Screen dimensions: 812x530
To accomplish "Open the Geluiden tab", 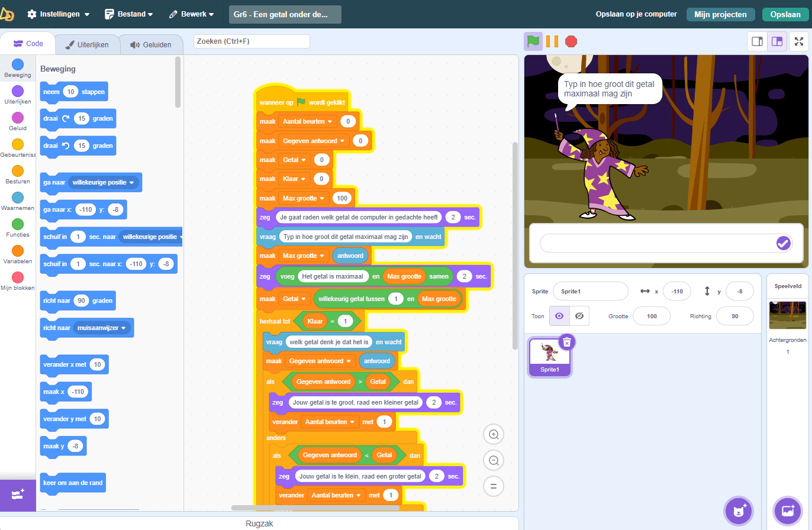I will coord(151,44).
